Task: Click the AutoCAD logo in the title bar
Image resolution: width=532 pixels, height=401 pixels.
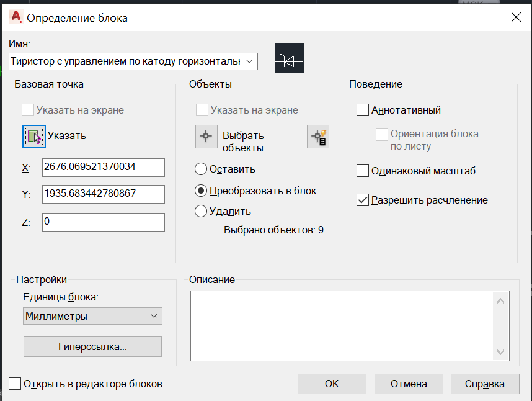Action: [x=16, y=17]
